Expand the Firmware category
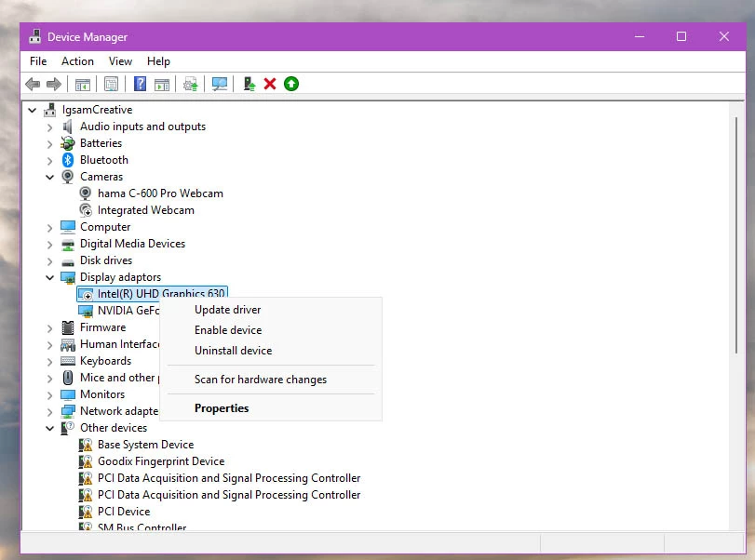Image resolution: width=755 pixels, height=560 pixels. pos(49,328)
